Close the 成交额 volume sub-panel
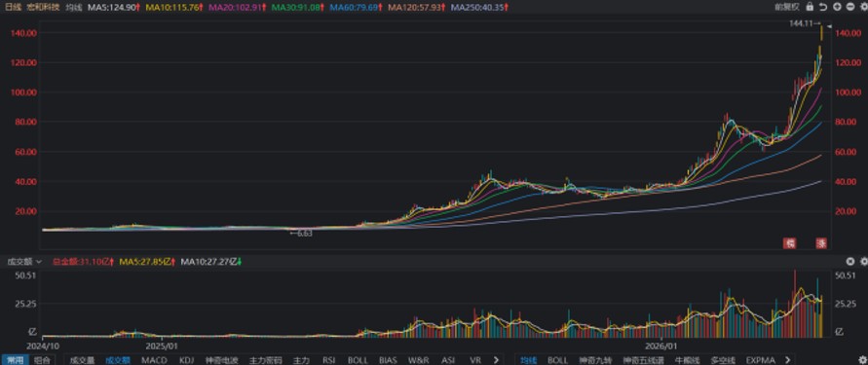Screen dimensions: 868x365 pos(850,262)
